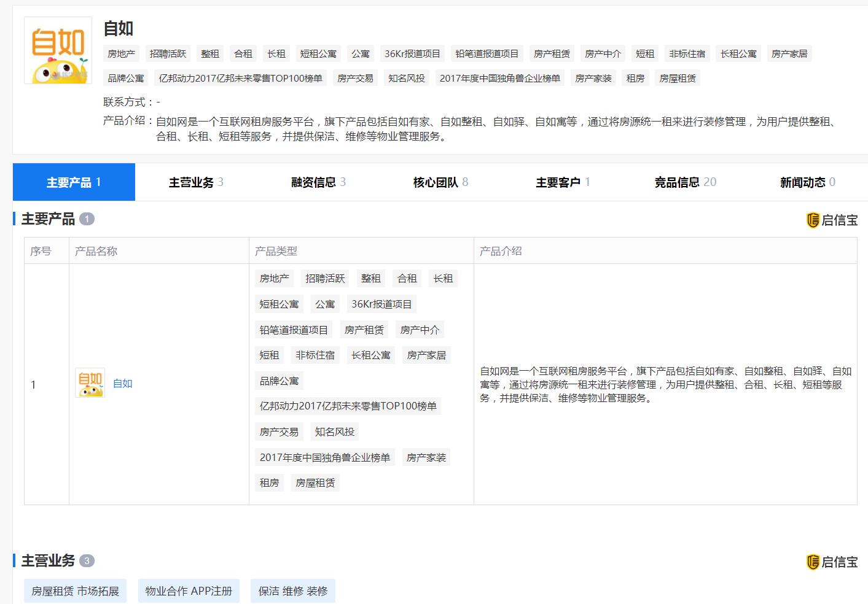This screenshot has width=868, height=604.
Task: Click header tag 租房
Action: point(635,79)
